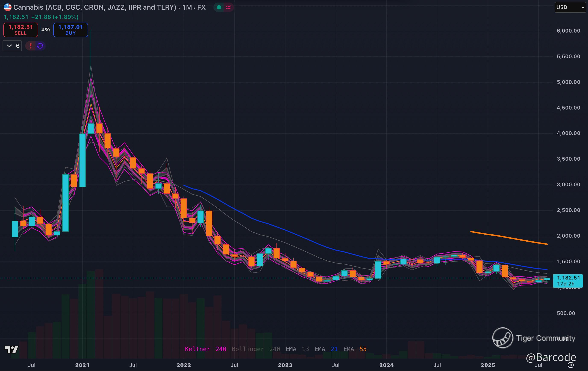Screen dimensions: 588x371
Task: Click the TradingView logo in the bottom corner
Action: 12,350
